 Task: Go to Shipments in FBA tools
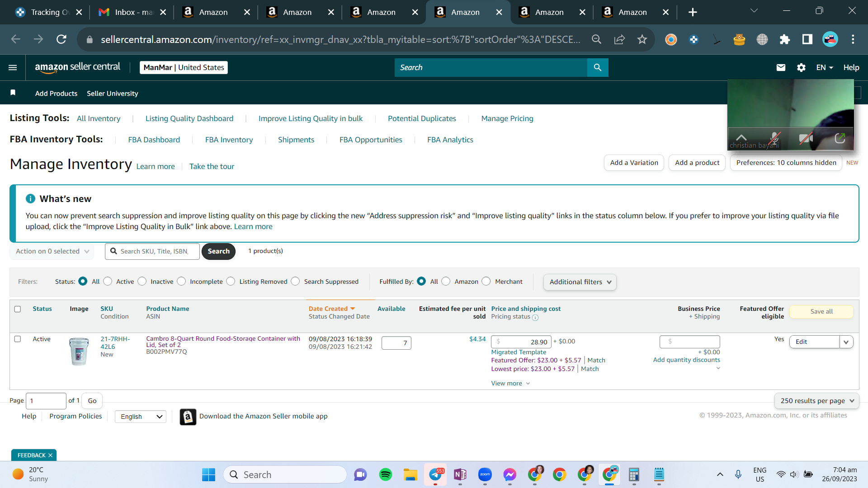click(296, 140)
